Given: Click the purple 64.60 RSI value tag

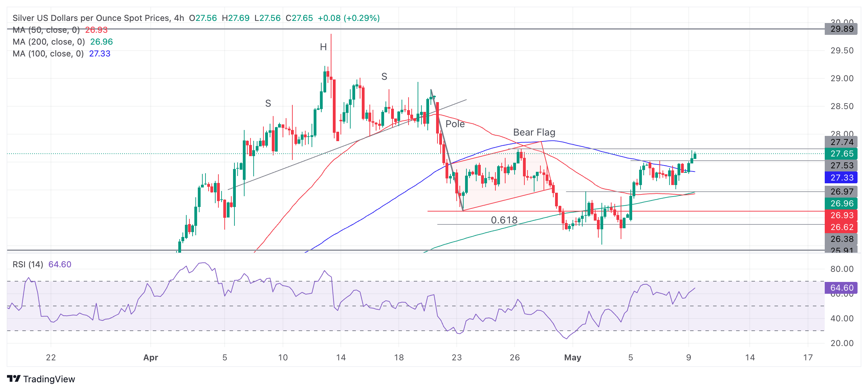Looking at the screenshot, I should tap(841, 288).
